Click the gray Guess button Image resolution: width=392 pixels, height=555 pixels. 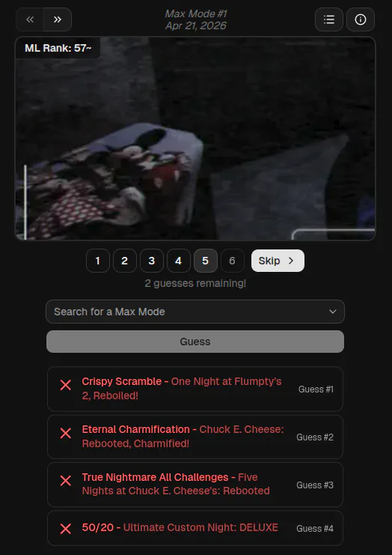tap(195, 342)
